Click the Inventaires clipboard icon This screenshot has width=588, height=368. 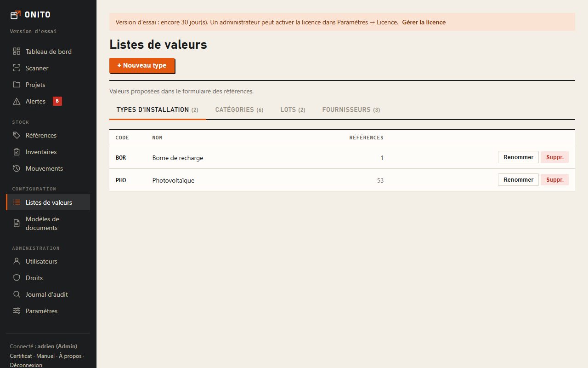pyautogui.click(x=17, y=152)
